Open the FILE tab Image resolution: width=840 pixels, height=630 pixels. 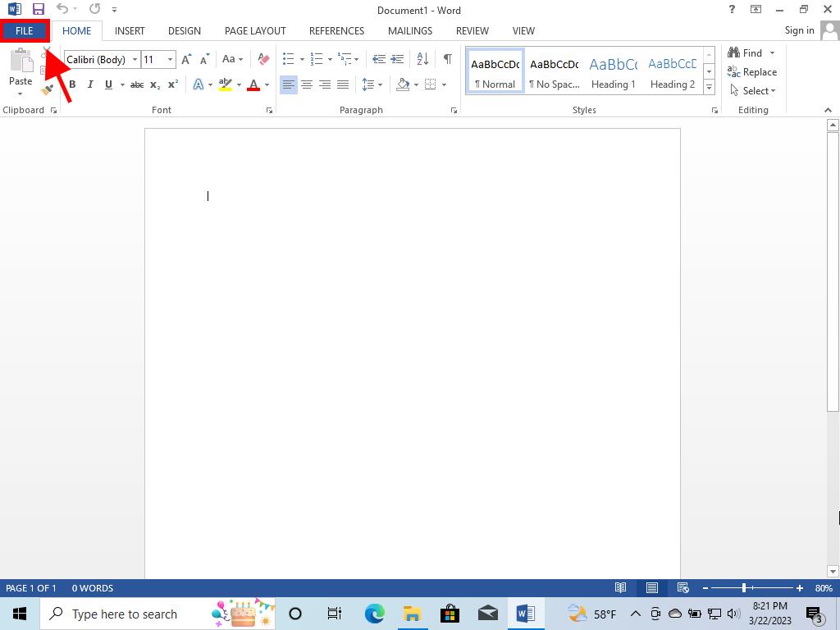(25, 31)
